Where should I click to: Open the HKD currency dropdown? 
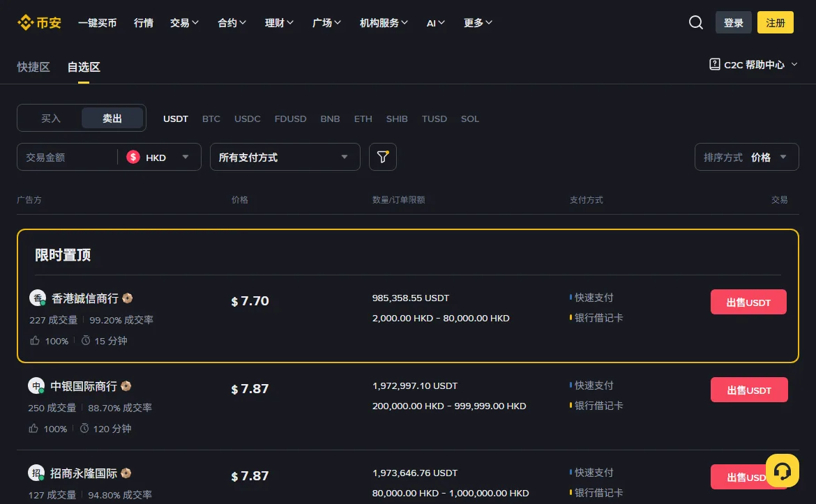tap(159, 157)
